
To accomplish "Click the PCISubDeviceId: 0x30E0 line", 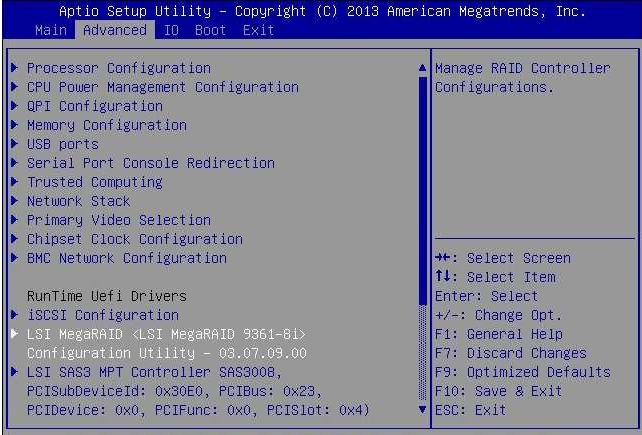I will [x=175, y=391].
